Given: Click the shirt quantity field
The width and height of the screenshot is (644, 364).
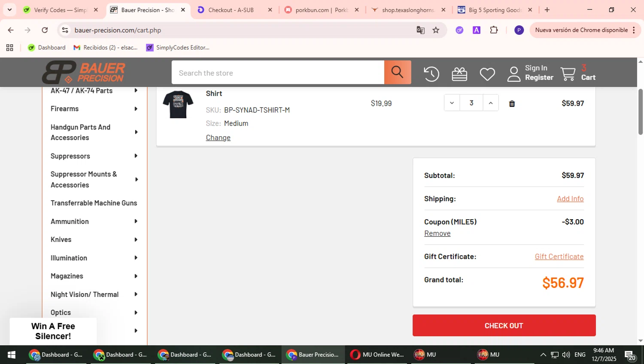Looking at the screenshot, I should (x=471, y=103).
